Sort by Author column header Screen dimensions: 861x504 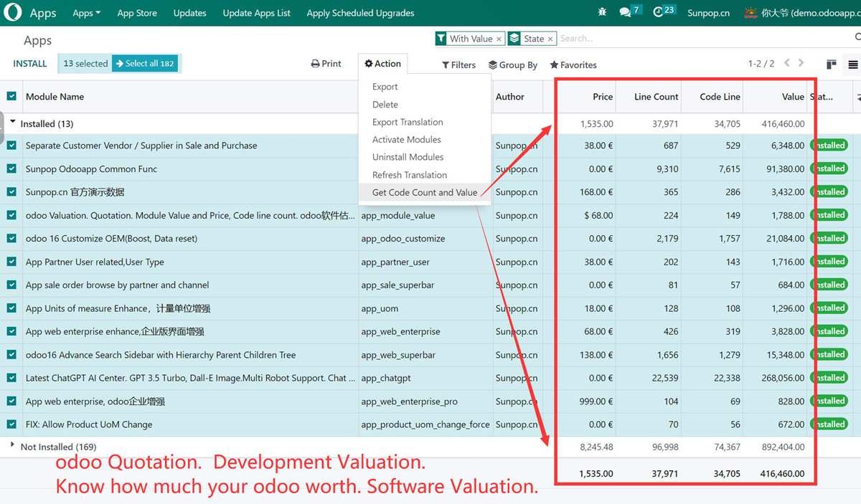pyautogui.click(x=510, y=97)
